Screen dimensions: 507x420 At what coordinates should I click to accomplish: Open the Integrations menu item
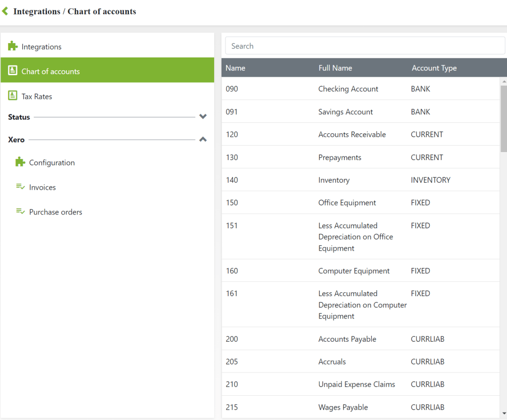click(42, 47)
